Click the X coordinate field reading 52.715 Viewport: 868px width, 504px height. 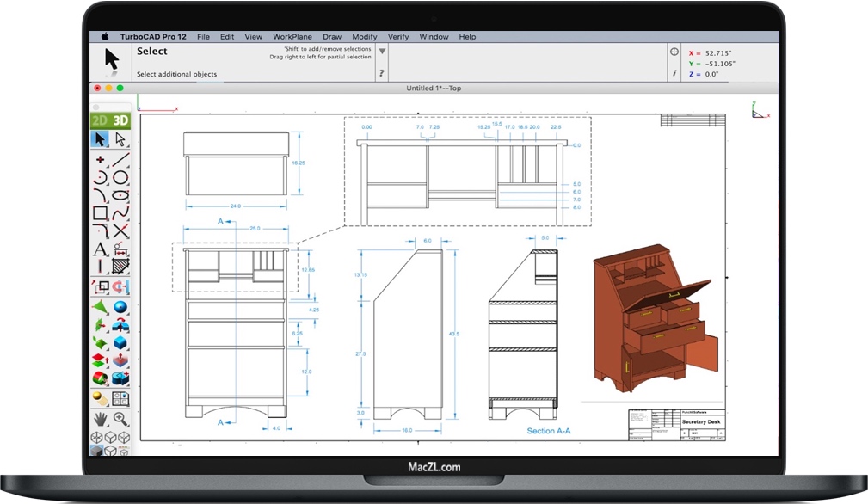[x=717, y=52]
